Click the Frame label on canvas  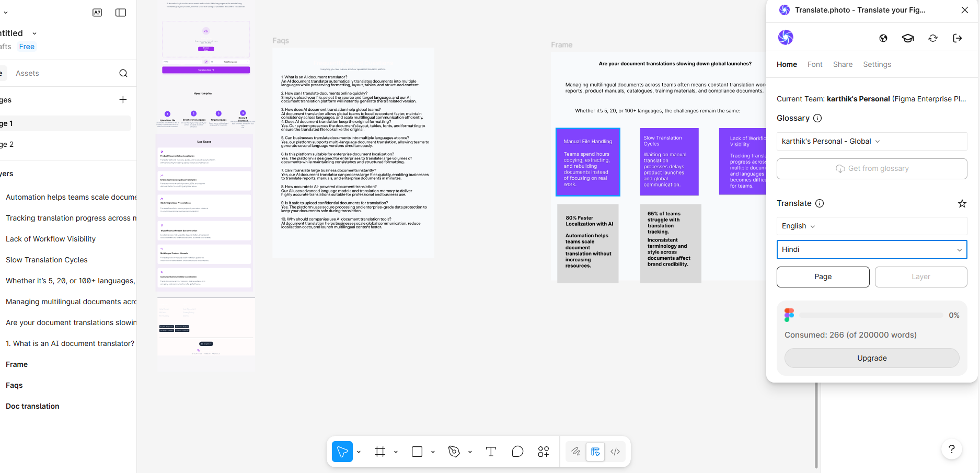click(562, 45)
